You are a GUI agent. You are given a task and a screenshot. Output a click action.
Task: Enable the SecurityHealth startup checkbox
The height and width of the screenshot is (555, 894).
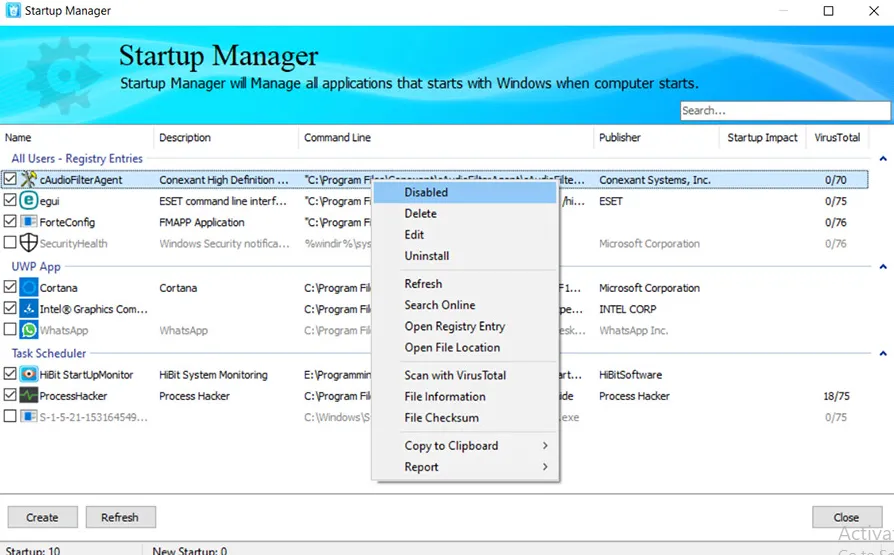point(10,242)
